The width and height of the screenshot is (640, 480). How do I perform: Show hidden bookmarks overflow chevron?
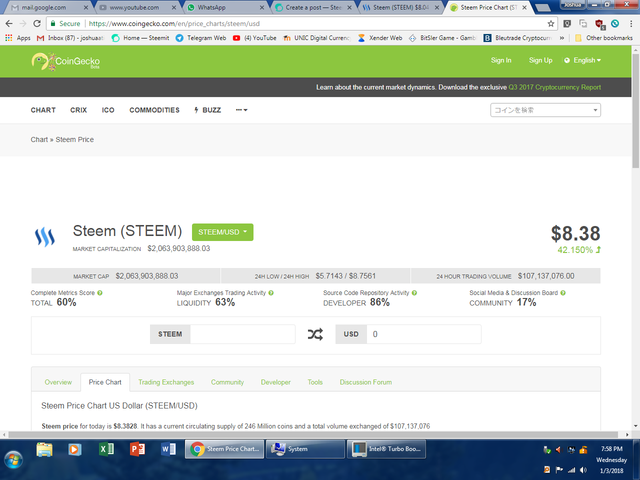click(x=562, y=38)
